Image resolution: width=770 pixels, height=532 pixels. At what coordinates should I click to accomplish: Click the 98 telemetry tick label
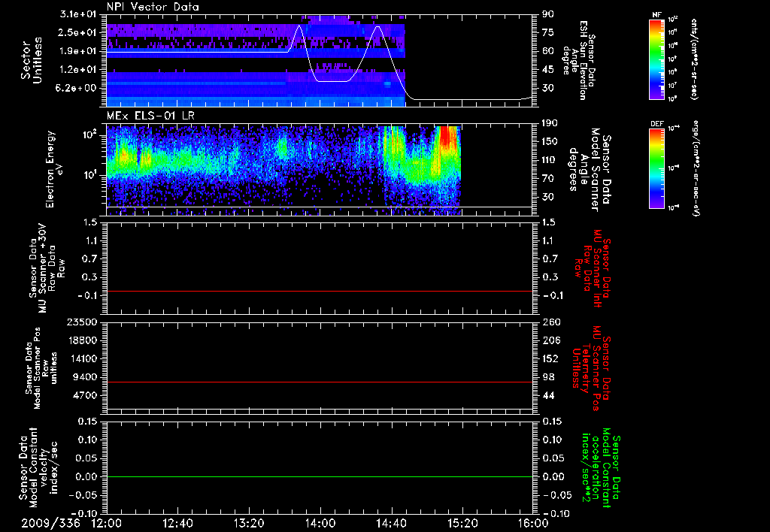pyautogui.click(x=548, y=377)
